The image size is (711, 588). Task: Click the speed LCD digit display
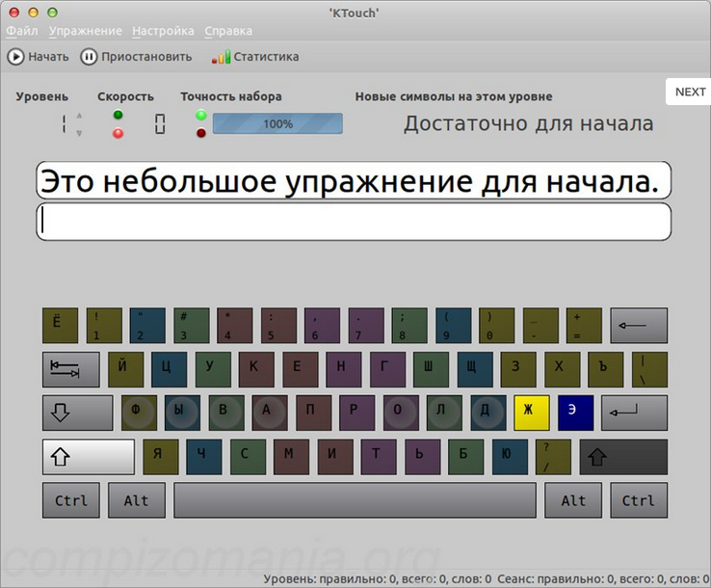(x=160, y=123)
